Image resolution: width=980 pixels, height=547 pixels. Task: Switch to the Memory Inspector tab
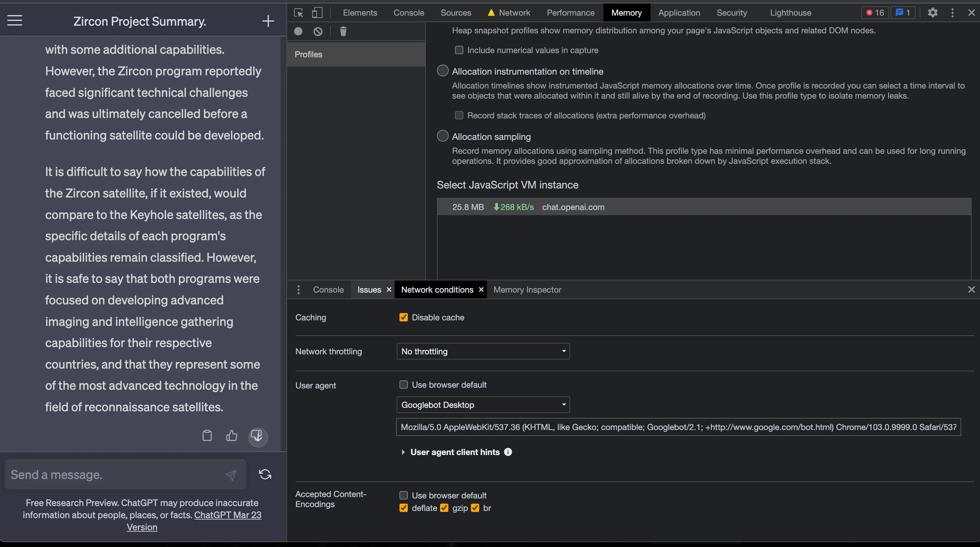click(527, 289)
